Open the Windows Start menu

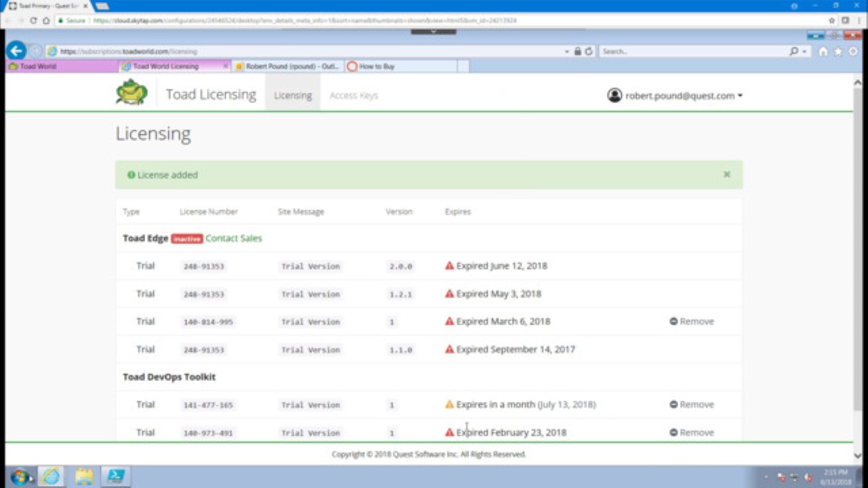[20, 476]
